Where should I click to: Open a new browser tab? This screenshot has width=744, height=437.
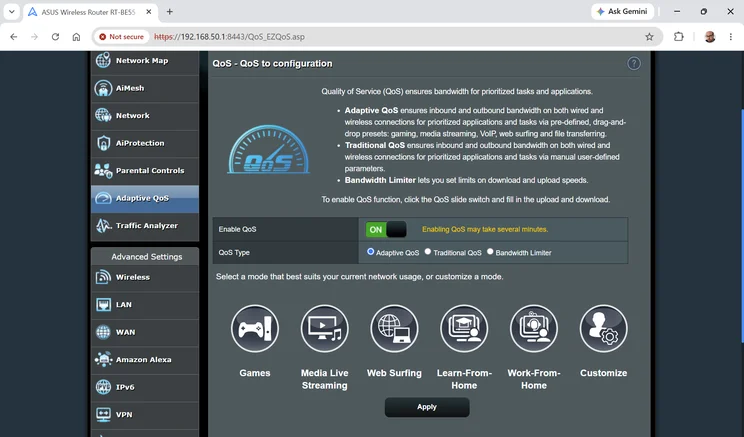coord(169,12)
